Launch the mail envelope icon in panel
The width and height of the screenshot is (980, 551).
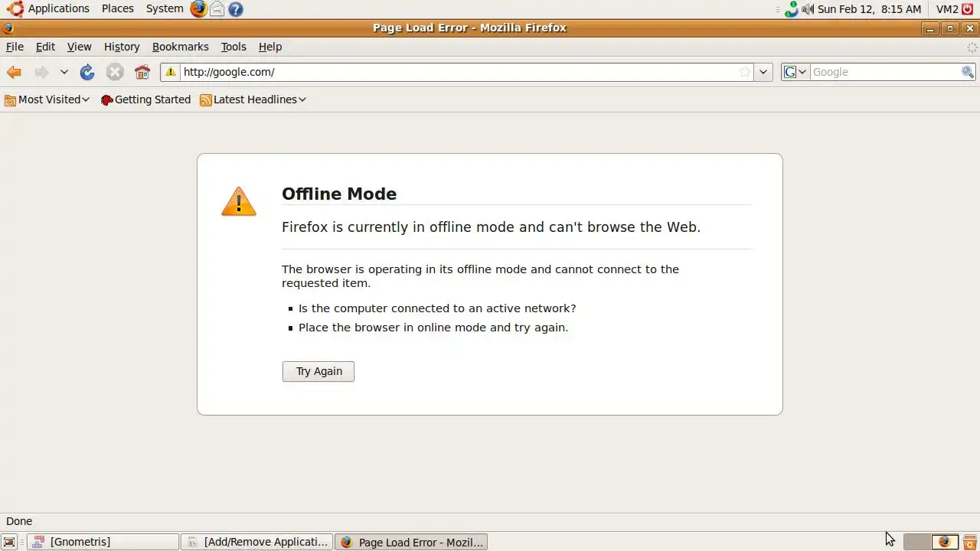217,8
